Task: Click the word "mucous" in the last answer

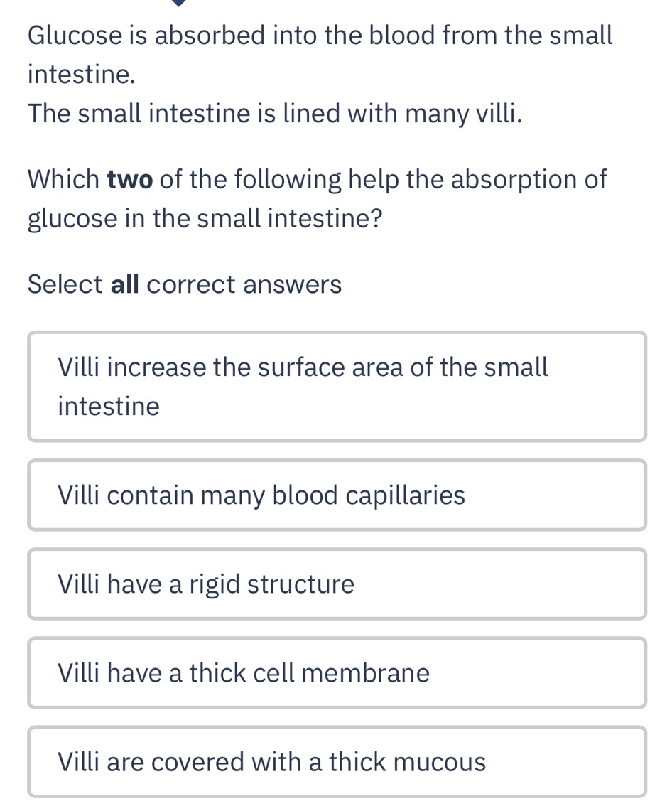Action: pyautogui.click(x=440, y=761)
